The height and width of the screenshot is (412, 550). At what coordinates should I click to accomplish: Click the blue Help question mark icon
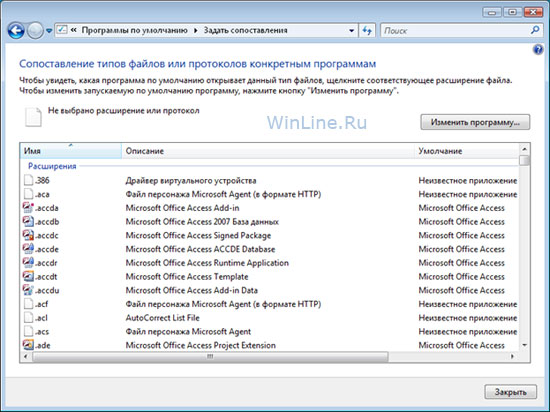coord(538,49)
